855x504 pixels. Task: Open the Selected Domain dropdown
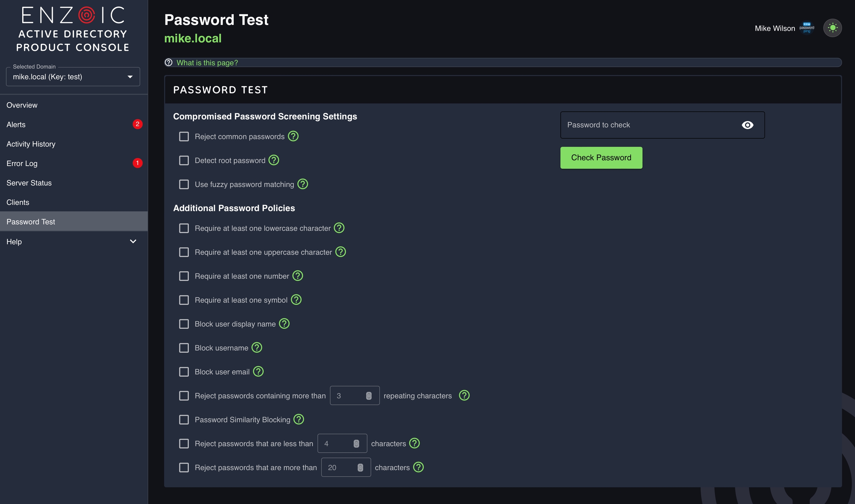[73, 77]
